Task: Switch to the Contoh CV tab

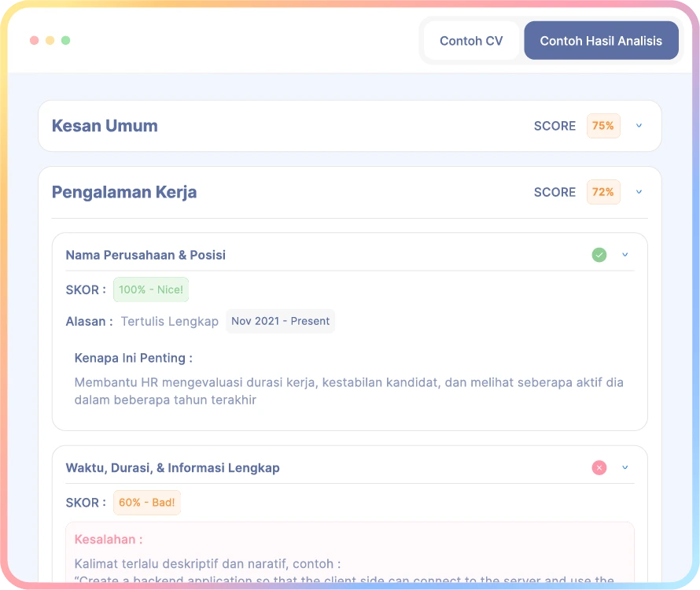Action: click(x=471, y=41)
